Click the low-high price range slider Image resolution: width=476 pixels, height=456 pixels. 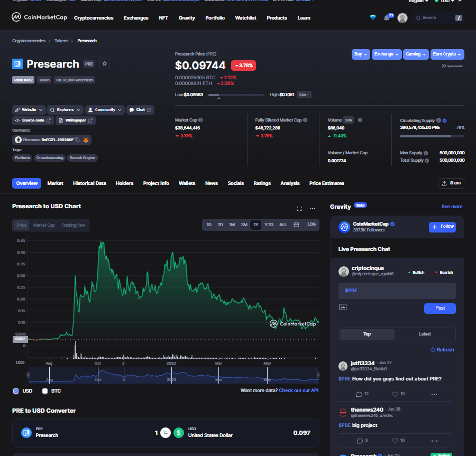pyautogui.click(x=236, y=95)
